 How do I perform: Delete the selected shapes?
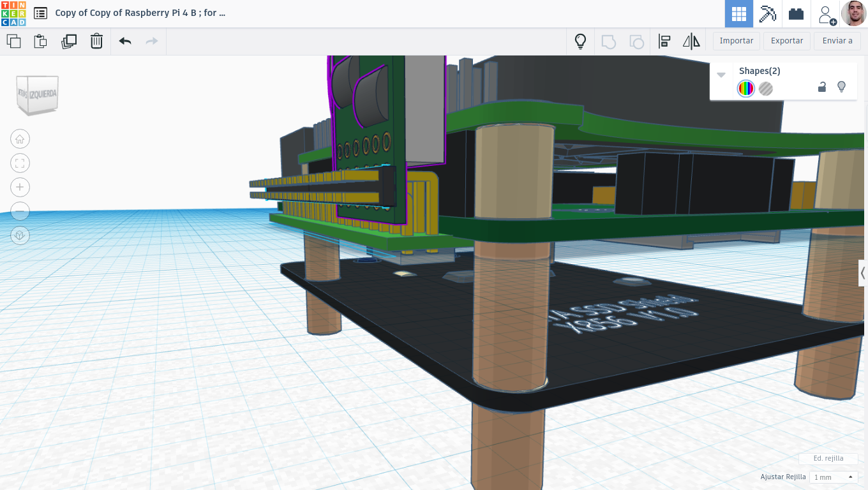(x=96, y=41)
